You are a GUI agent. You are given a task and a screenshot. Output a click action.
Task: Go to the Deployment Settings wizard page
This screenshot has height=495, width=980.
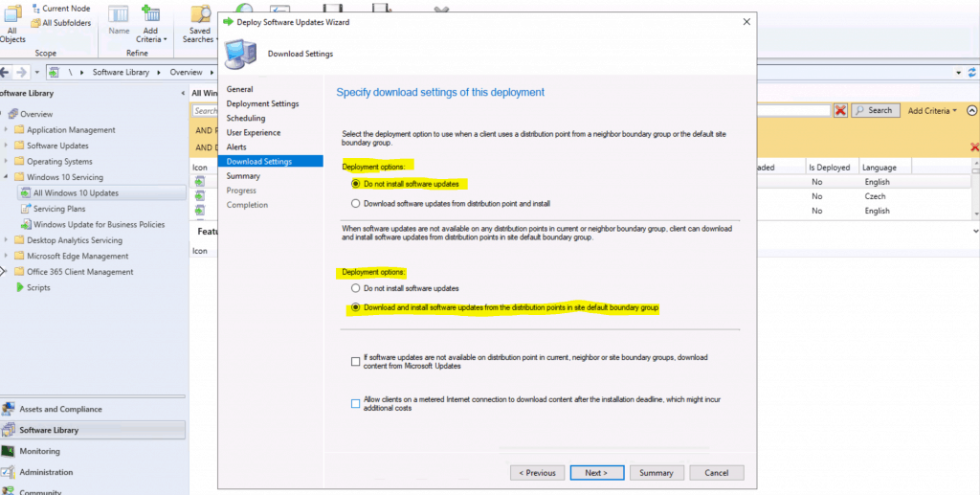pos(262,103)
